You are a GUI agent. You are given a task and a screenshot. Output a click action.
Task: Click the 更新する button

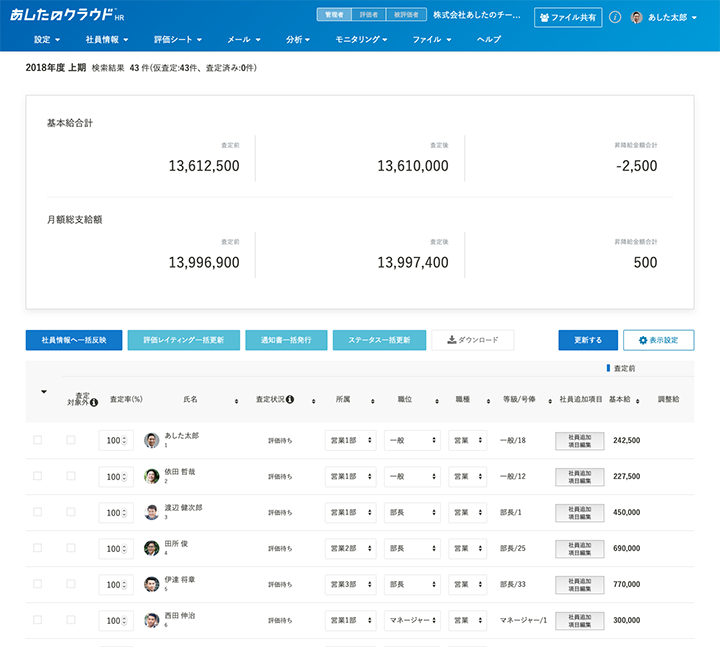[588, 340]
